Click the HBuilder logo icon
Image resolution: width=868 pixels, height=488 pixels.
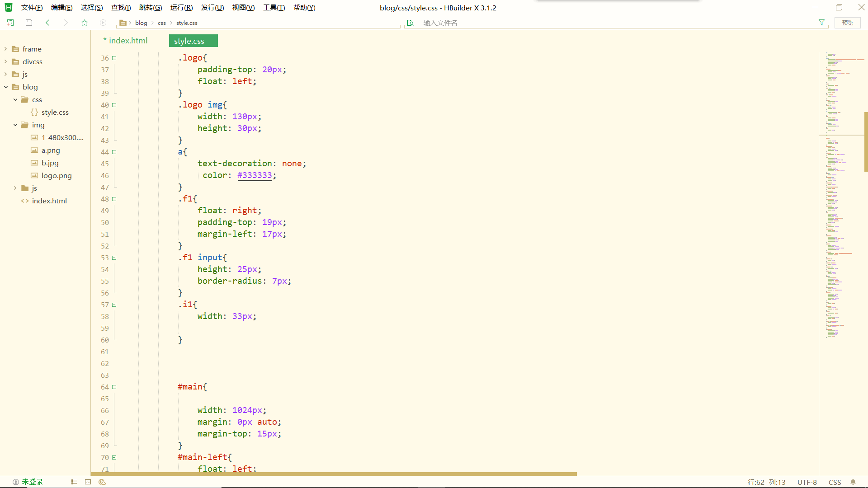tap(9, 8)
